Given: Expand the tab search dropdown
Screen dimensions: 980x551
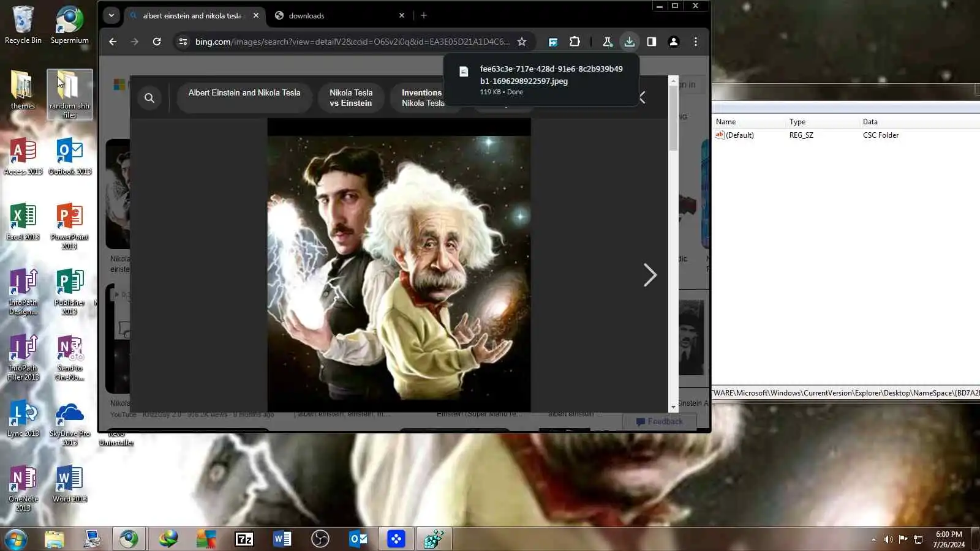Looking at the screenshot, I should (x=111, y=15).
